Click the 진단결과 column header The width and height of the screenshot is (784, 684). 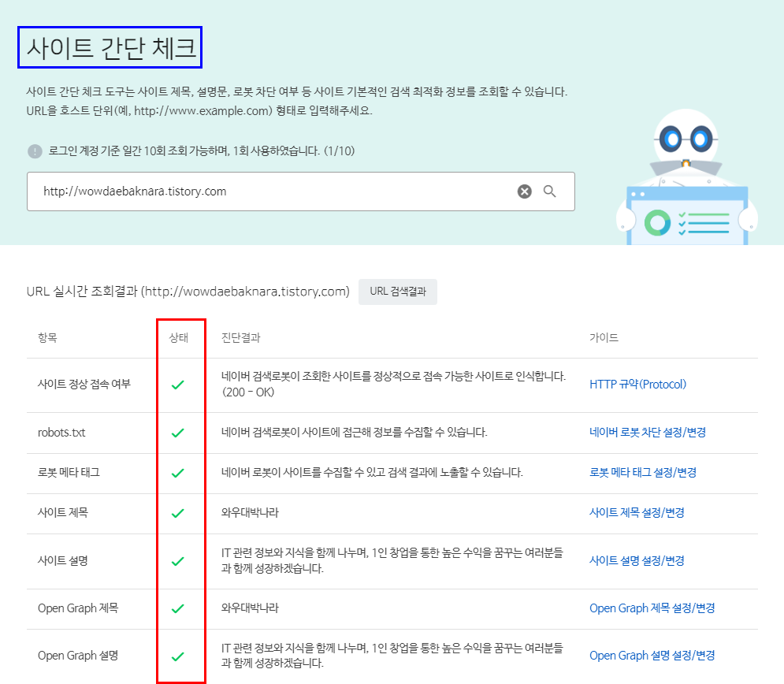[241, 337]
